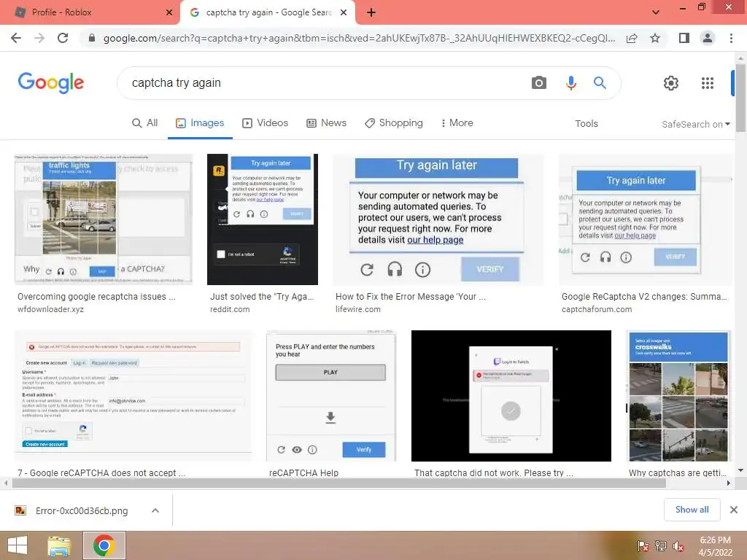This screenshot has height=560, width=747.
Task: Open the lifewire Try again later image
Action: [x=438, y=219]
